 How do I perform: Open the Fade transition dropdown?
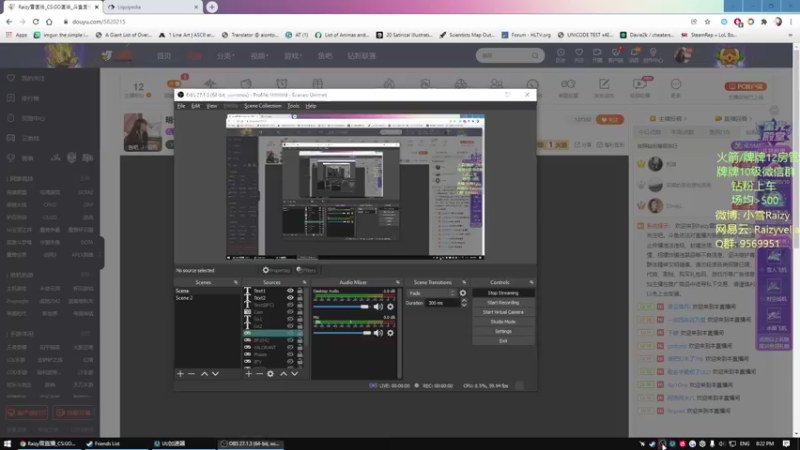[431, 293]
